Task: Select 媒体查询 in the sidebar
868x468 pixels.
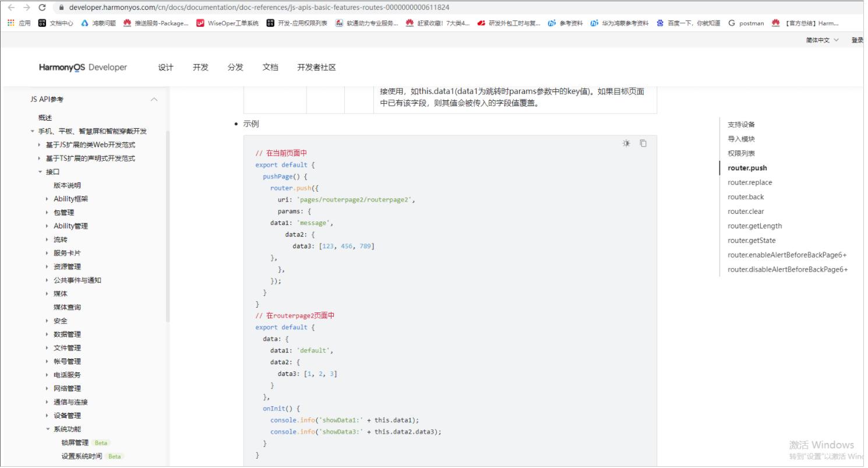Action: [x=67, y=307]
